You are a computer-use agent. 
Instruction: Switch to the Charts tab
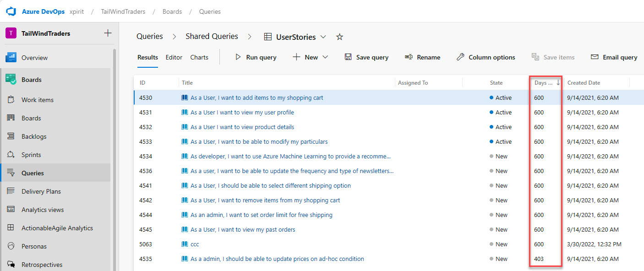(x=199, y=57)
